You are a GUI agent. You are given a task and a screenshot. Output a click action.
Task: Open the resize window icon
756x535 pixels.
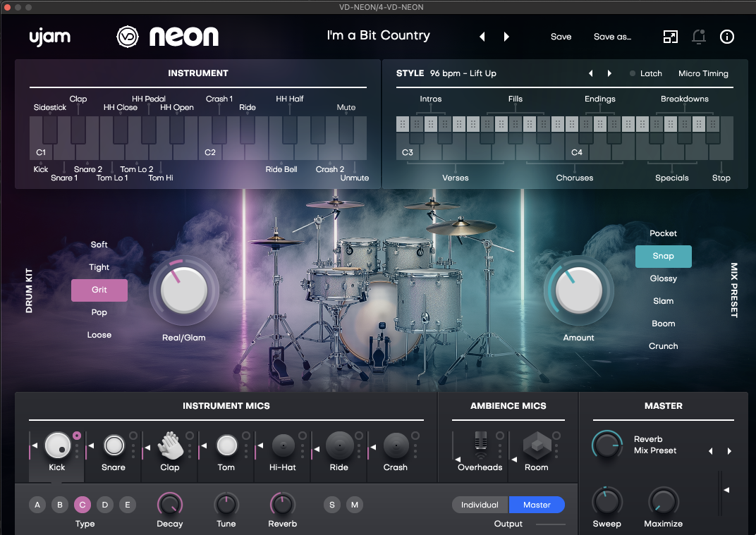pos(670,37)
